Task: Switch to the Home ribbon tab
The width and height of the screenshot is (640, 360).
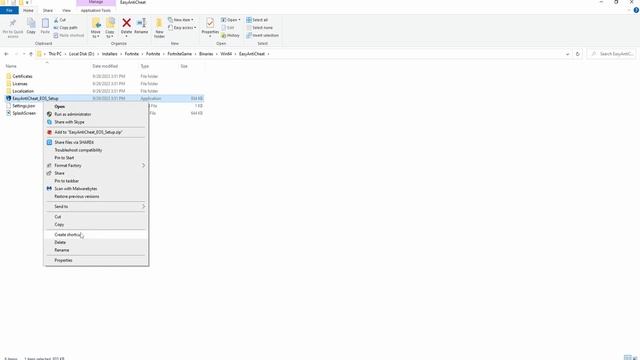Action: (x=28, y=10)
